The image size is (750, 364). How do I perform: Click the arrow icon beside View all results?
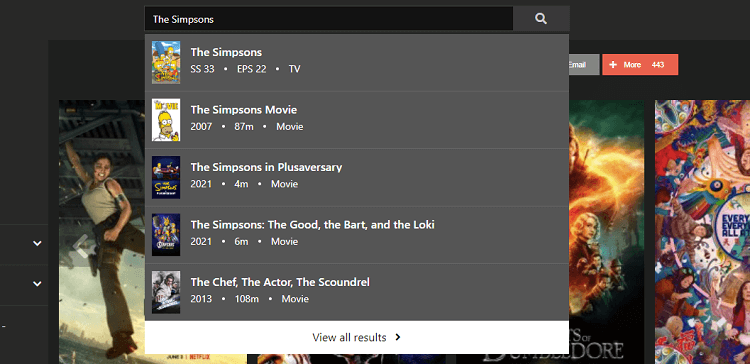[398, 337]
